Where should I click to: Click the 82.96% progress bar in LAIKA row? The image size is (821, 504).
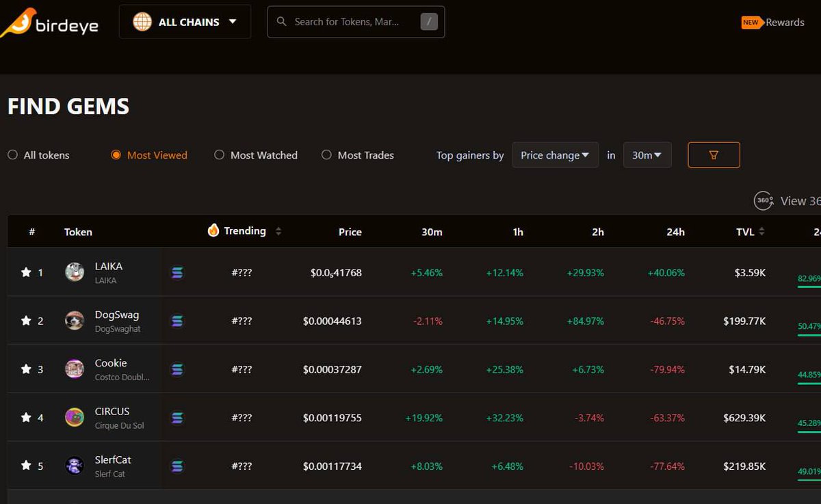point(809,287)
